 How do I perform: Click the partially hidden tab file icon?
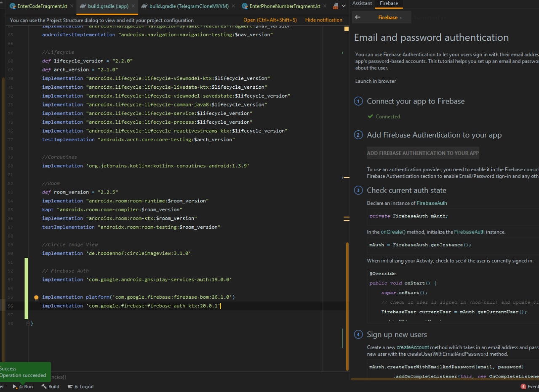(336, 6)
